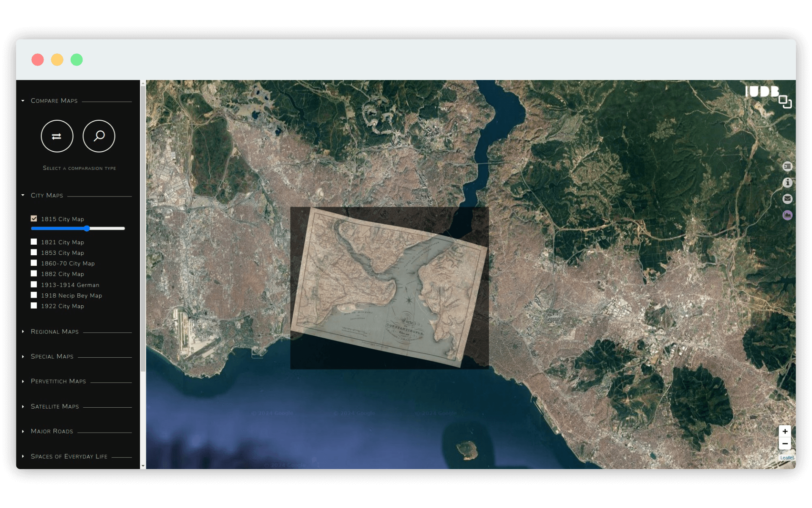Click the '1821 City Map' label

(63, 242)
